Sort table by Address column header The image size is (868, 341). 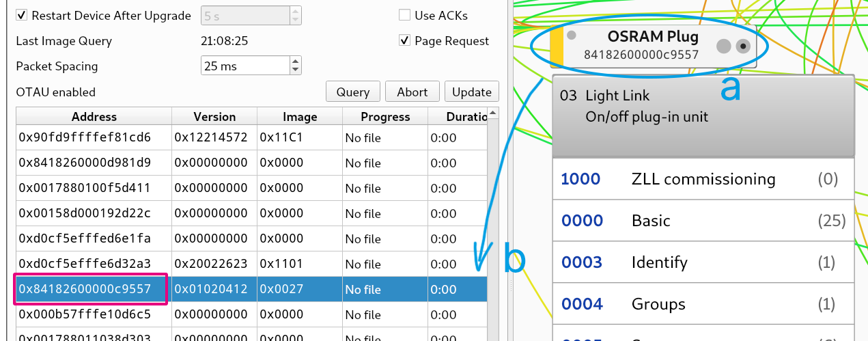coord(94,117)
